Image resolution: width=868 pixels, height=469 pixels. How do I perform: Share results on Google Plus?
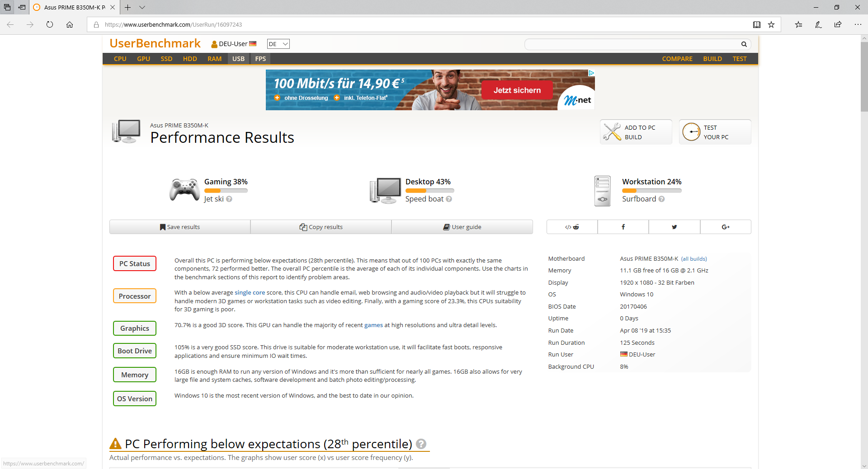(x=726, y=227)
